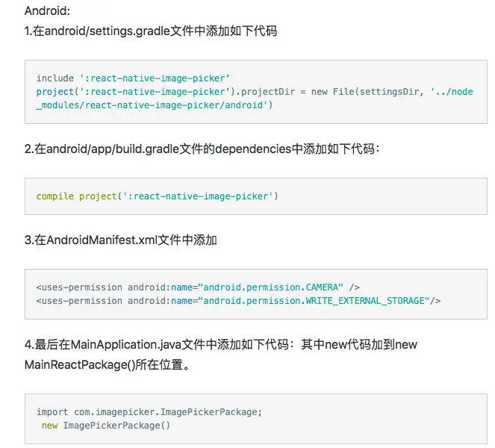The image size is (495, 448).
Task: Click the android.permission.CAMERA uses-permission line
Action: click(198, 287)
